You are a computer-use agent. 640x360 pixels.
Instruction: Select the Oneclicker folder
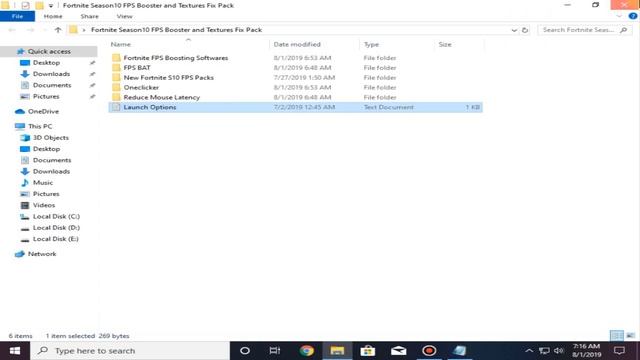[x=141, y=87]
